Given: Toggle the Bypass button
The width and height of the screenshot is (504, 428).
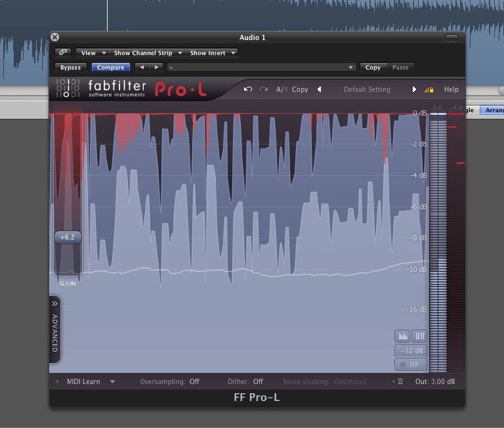Looking at the screenshot, I should pyautogui.click(x=70, y=67).
